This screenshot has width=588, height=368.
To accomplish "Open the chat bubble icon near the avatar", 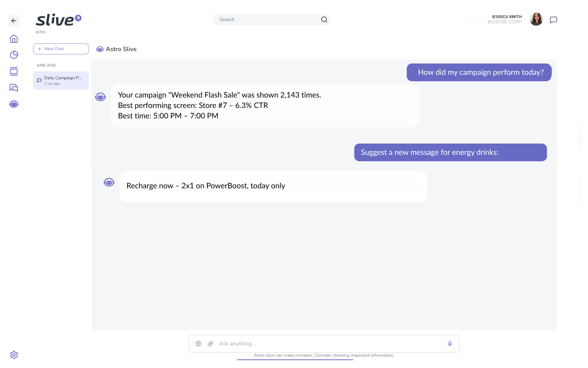I will click(x=554, y=20).
